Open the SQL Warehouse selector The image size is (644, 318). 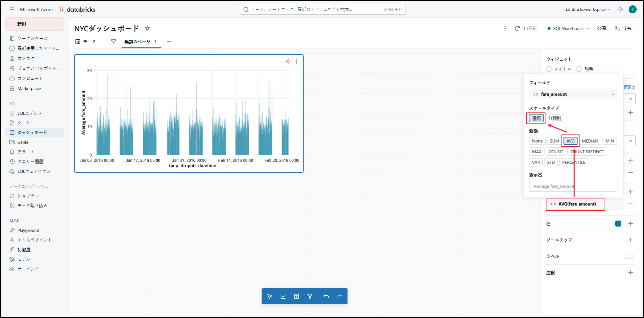pyautogui.click(x=568, y=28)
